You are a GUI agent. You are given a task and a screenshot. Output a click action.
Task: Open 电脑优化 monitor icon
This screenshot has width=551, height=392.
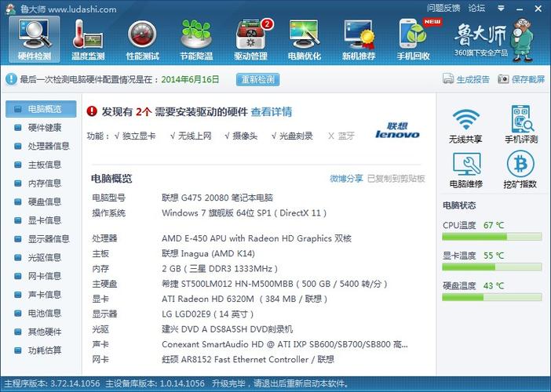[x=305, y=39]
